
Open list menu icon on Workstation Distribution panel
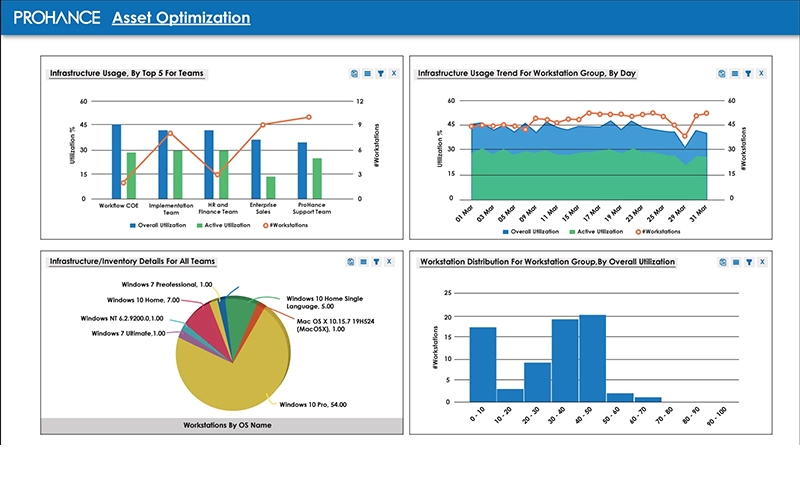pos(736,262)
